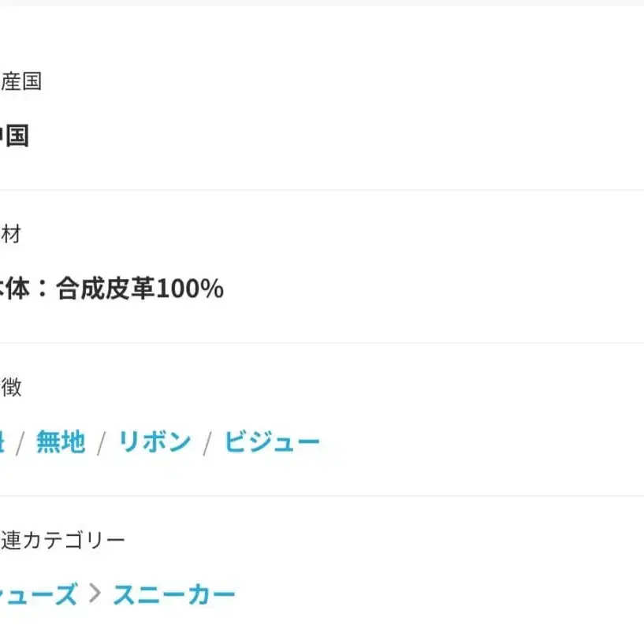This screenshot has width=644, height=644.
Task: Click the slash between 無地 and リボン
Action: [x=101, y=443]
